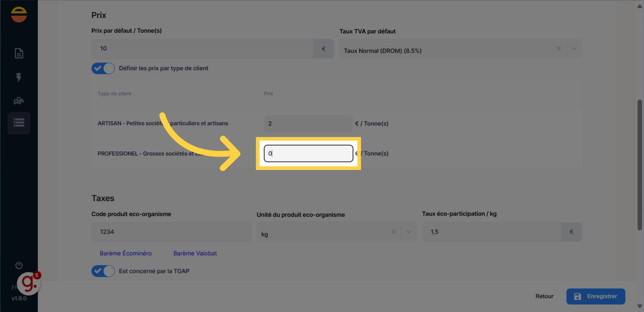Open the Barème Écominéro link
Image resolution: width=644 pixels, height=312 pixels.
pyautogui.click(x=126, y=253)
